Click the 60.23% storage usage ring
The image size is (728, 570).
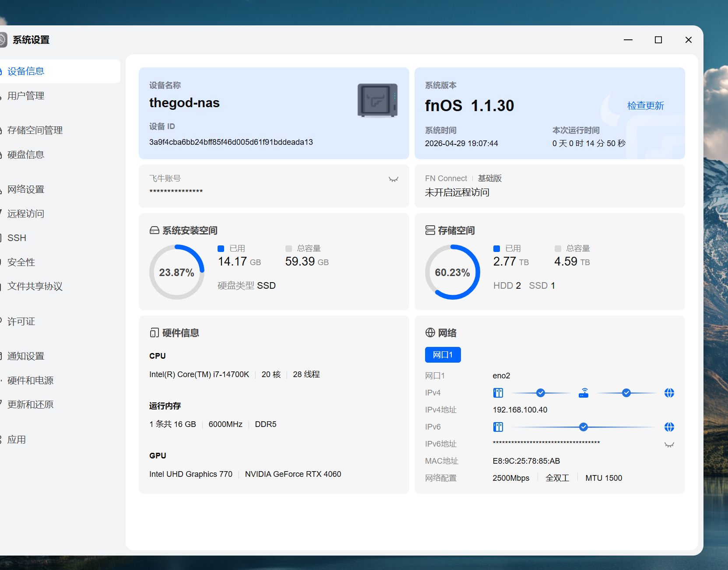point(452,272)
